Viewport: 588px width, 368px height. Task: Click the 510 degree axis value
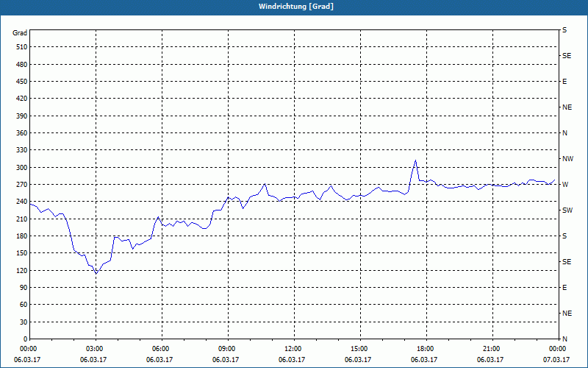click(x=22, y=47)
